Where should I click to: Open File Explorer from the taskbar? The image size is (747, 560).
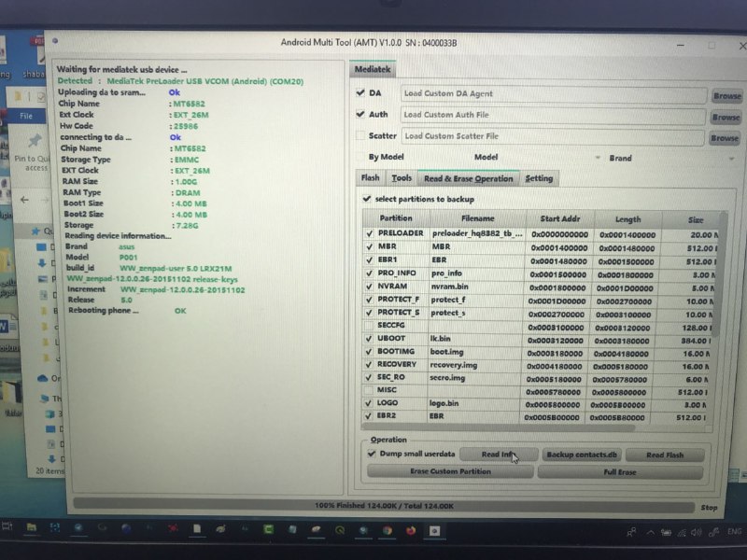[32, 527]
